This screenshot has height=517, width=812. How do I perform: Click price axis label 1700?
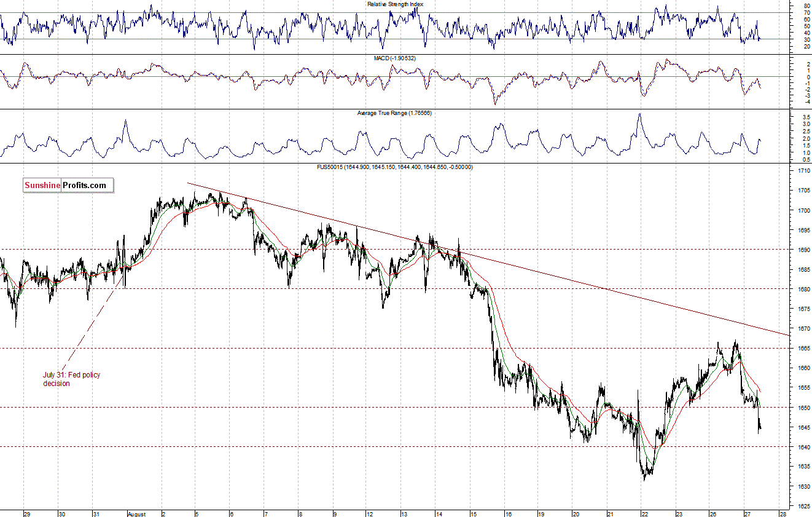(x=804, y=210)
